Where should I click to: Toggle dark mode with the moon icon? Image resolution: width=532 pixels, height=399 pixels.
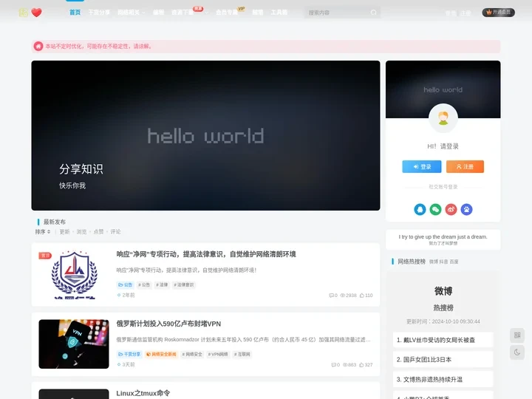click(517, 352)
